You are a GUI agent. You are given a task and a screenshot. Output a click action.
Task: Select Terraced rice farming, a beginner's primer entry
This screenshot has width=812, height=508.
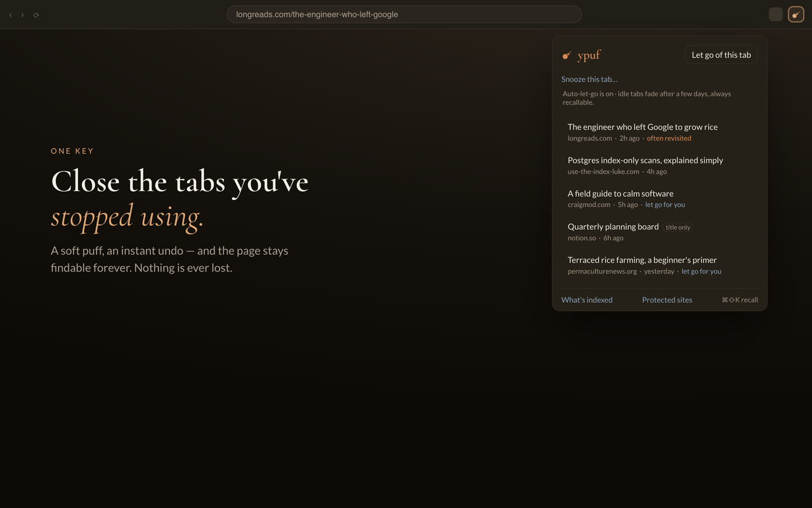coord(660,265)
